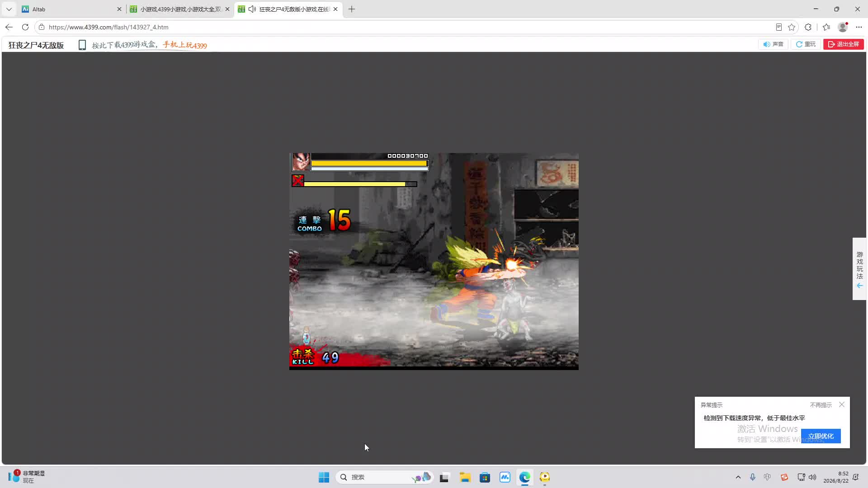Open the Sogou input tray icon

pos(784,477)
